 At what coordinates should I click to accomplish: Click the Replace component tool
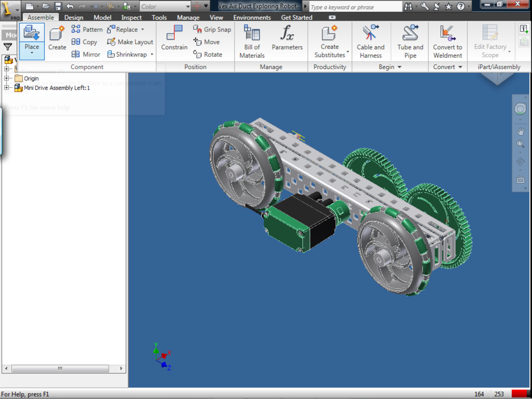pyautogui.click(x=122, y=29)
